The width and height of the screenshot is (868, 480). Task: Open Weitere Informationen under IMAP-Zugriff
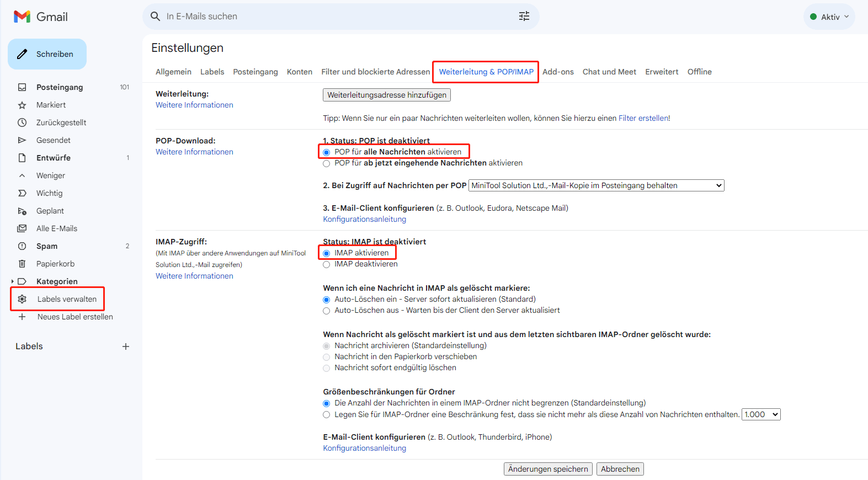pos(194,276)
